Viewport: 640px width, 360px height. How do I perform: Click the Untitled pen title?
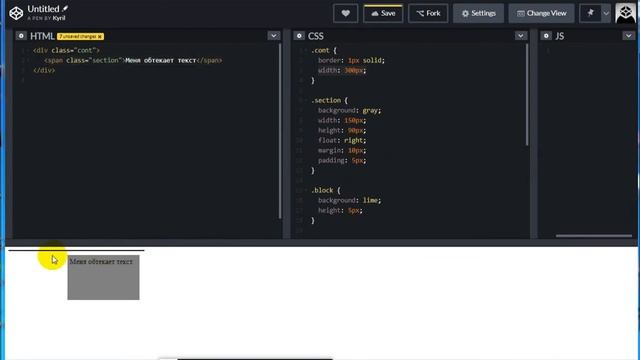[43, 9]
